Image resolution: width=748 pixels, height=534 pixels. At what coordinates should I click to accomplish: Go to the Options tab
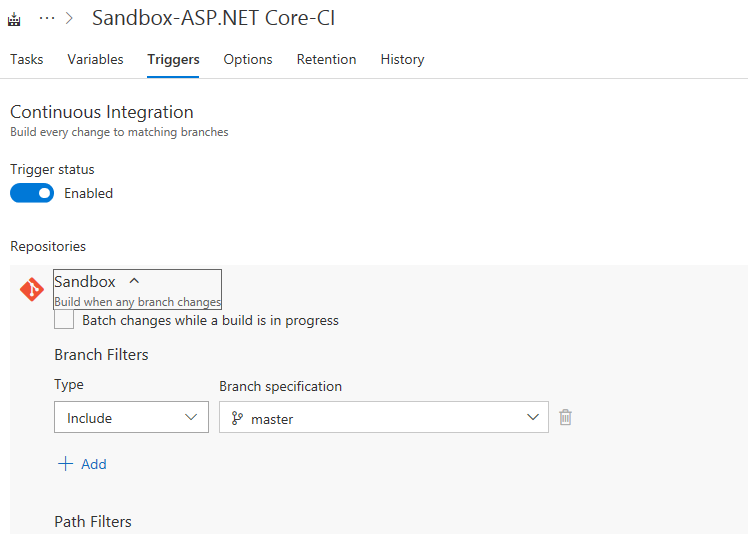[x=248, y=59]
